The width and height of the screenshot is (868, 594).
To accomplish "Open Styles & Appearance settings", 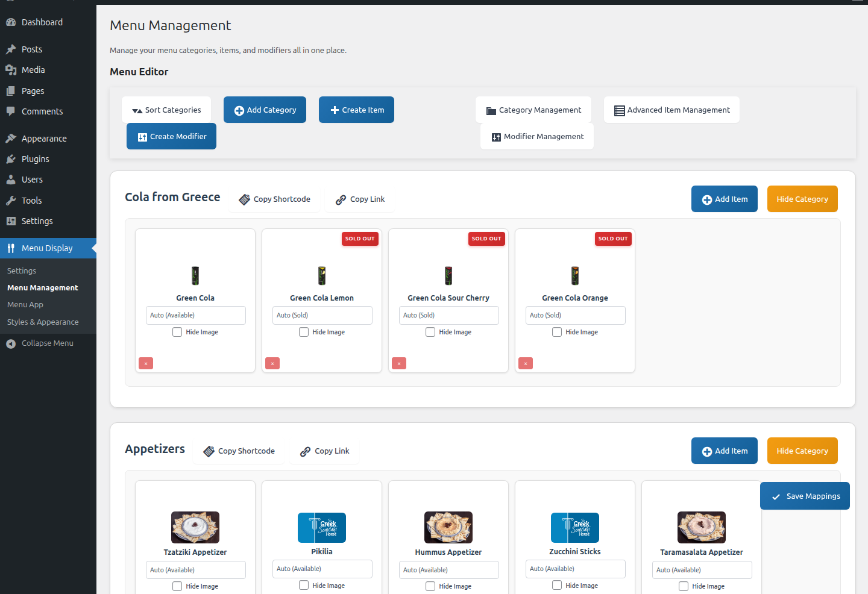I will [42, 321].
